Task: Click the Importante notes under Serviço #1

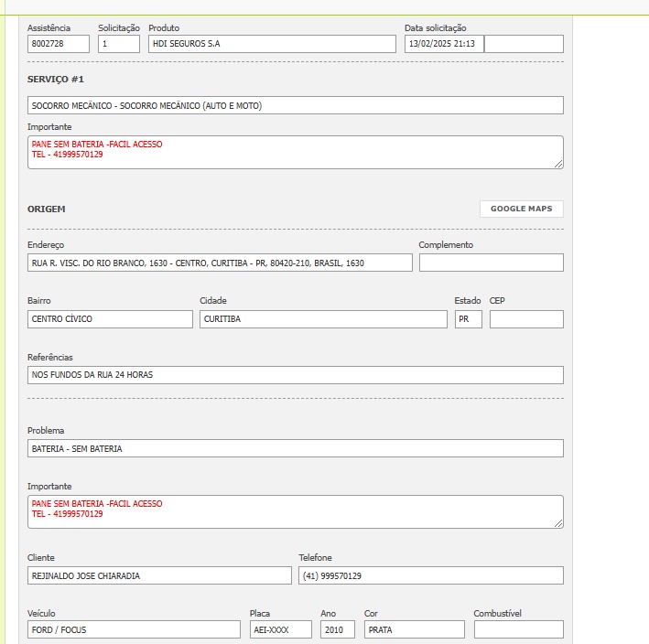Action: (x=295, y=152)
